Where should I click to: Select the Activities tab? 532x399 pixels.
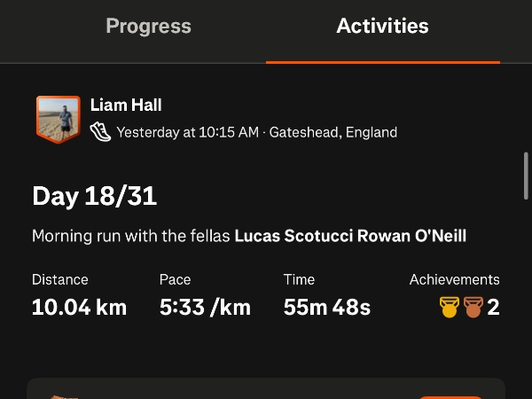pyautogui.click(x=382, y=26)
